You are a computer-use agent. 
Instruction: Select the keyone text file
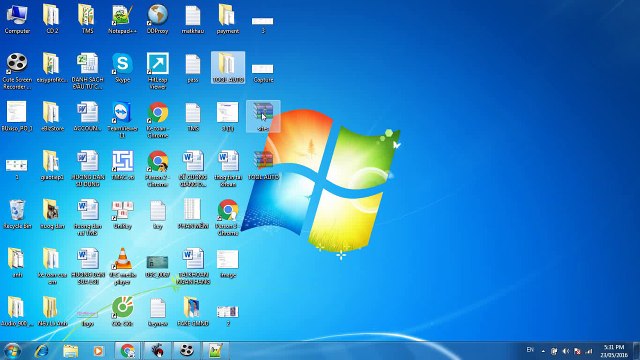click(x=158, y=312)
